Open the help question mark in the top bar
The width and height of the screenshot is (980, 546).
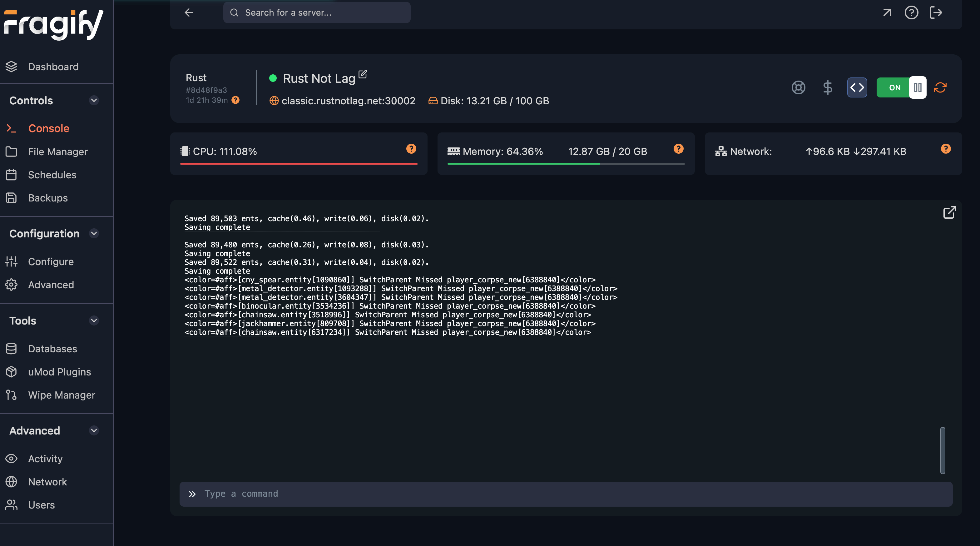[x=912, y=12]
